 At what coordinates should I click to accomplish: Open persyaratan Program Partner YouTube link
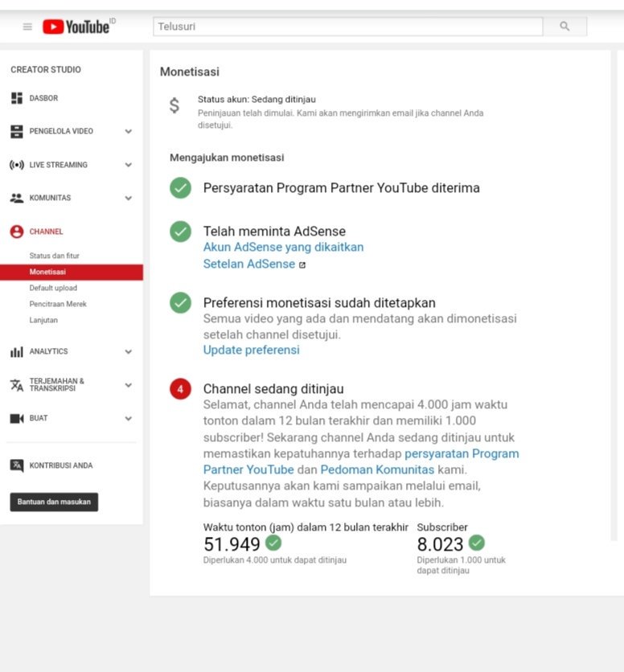pyautogui.click(x=361, y=461)
